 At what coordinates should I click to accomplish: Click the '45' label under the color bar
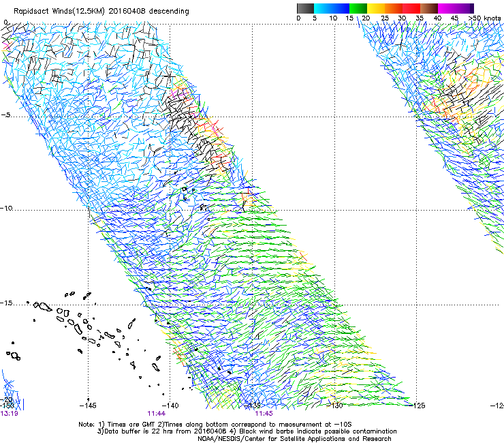pos(454,18)
